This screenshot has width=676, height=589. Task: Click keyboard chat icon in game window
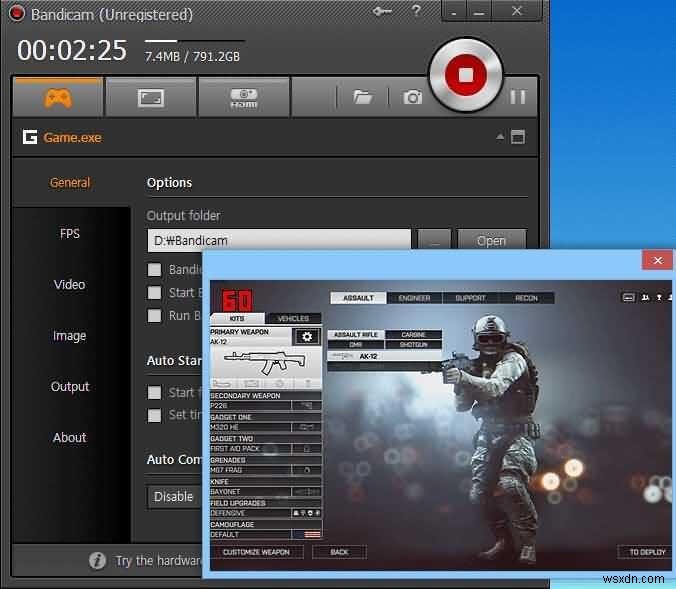coord(628,298)
